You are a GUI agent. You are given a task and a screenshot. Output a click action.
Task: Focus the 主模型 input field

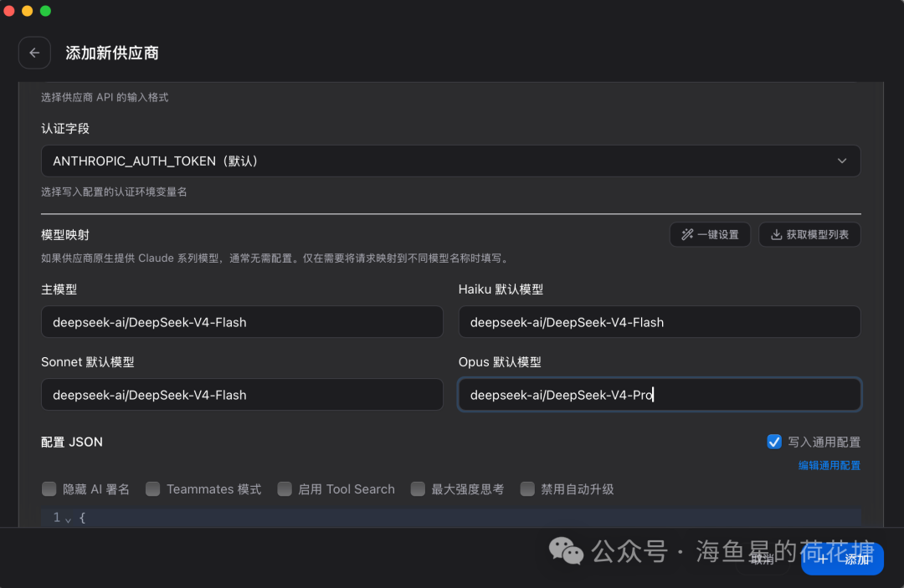(x=242, y=322)
